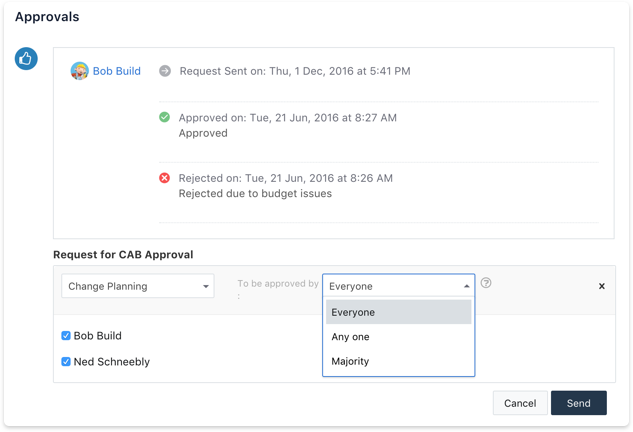This screenshot has width=633, height=432.
Task: Click the red Rejected cross icon
Action: (164, 178)
